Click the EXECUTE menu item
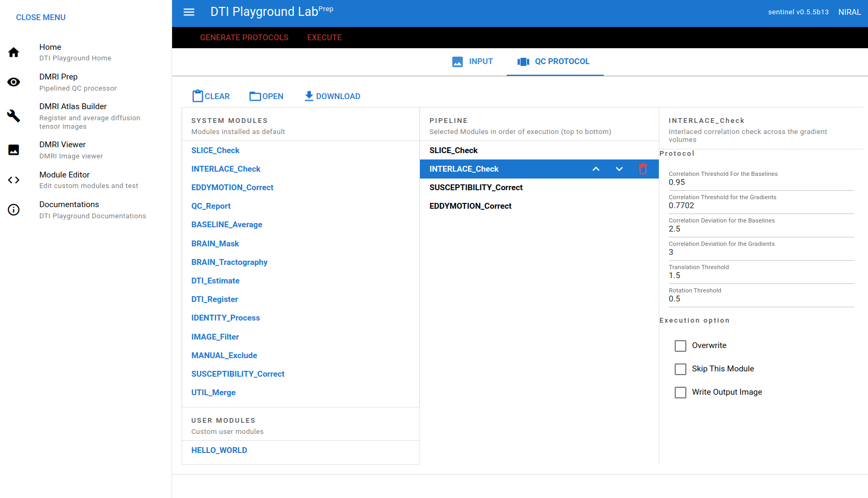Screen dimensions: 868x498 pos(324,38)
